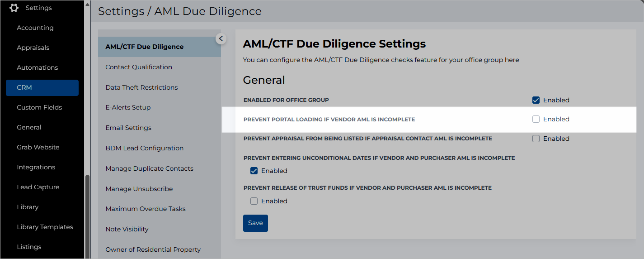Click Prevent Release Of Trust Funds label text
The height and width of the screenshot is (259, 644).
pyautogui.click(x=367, y=188)
